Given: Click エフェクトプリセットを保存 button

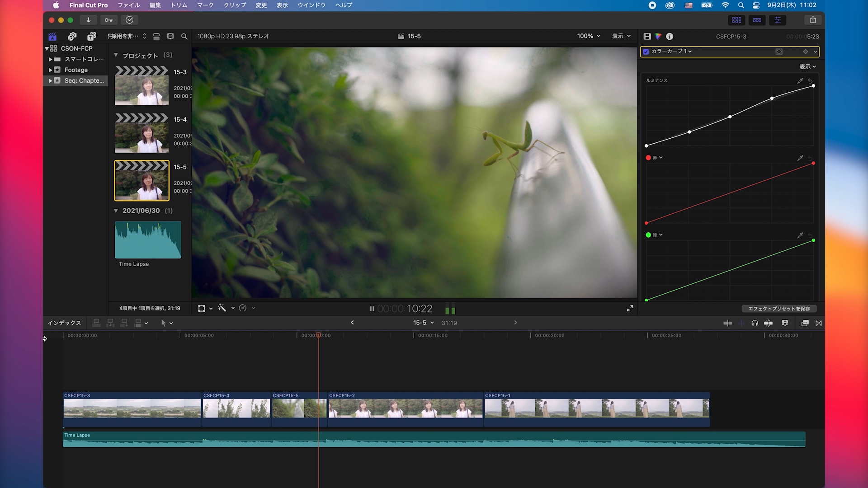Looking at the screenshot, I should tap(778, 309).
